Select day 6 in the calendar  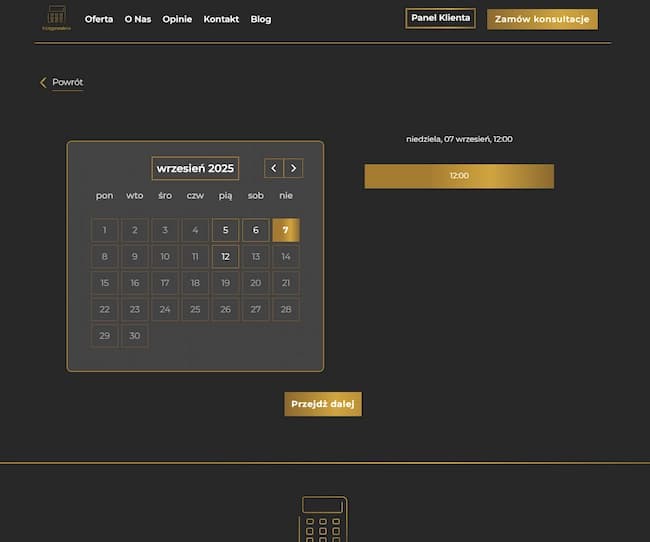(x=256, y=230)
